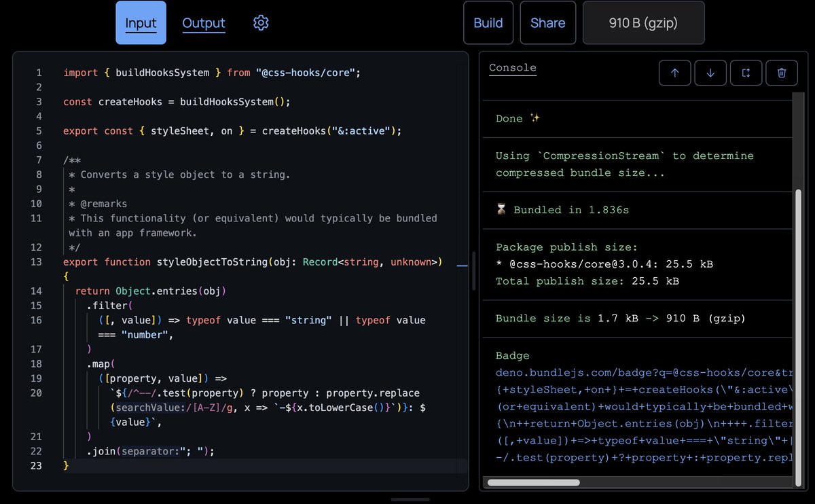
Task: Click the "searchValue:" inlay hint
Action: click(150, 408)
